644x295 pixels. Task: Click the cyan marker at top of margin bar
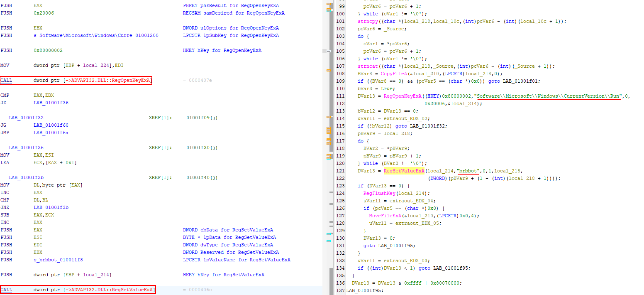tap(329, 11)
